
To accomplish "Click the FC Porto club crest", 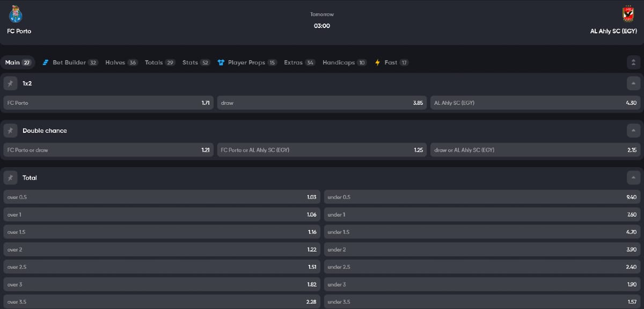I will (x=16, y=14).
